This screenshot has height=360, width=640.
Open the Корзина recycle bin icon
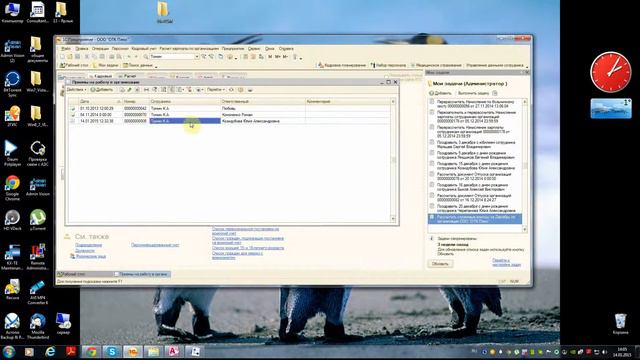coord(620,323)
